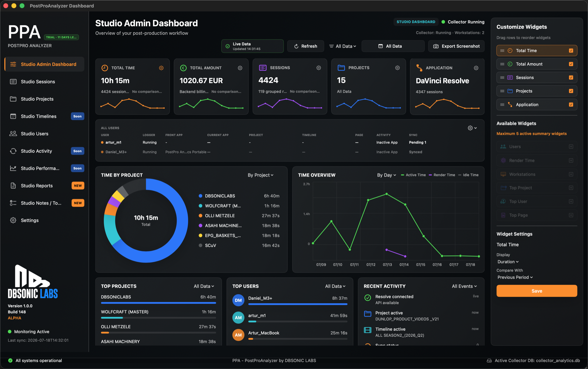This screenshot has width=588, height=369.
Task: Uncheck the Total Time widget checkbox
Action: click(x=571, y=51)
